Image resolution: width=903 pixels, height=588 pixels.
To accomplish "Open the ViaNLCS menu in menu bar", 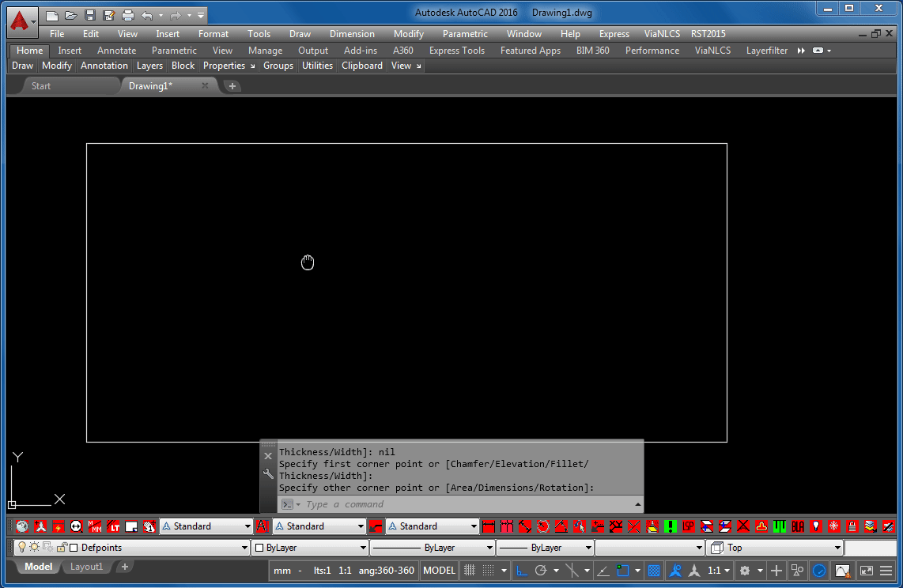I will click(x=662, y=34).
